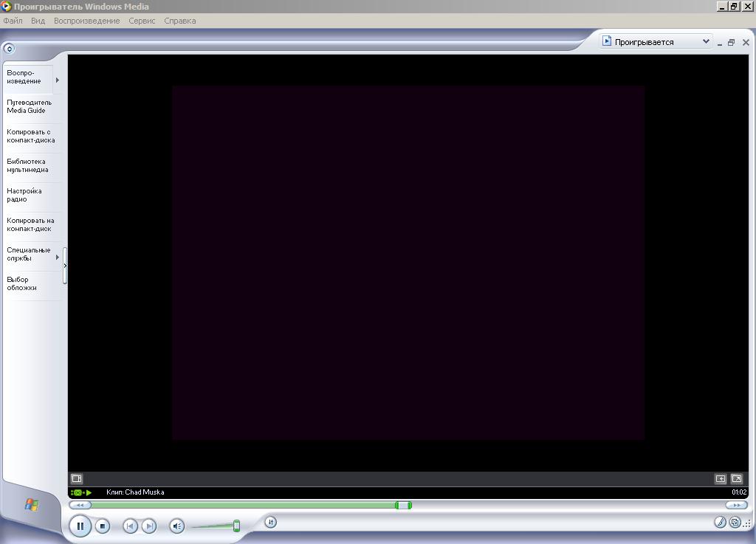Click the skin color change button
756x544 pixels.
721,523
